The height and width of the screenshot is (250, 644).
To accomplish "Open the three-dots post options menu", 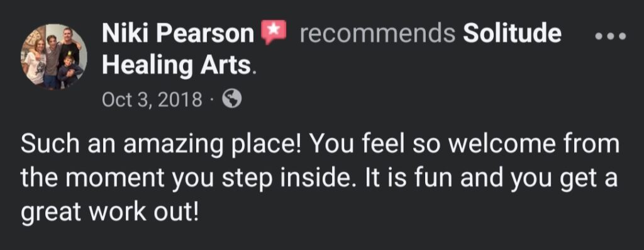I will (611, 36).
